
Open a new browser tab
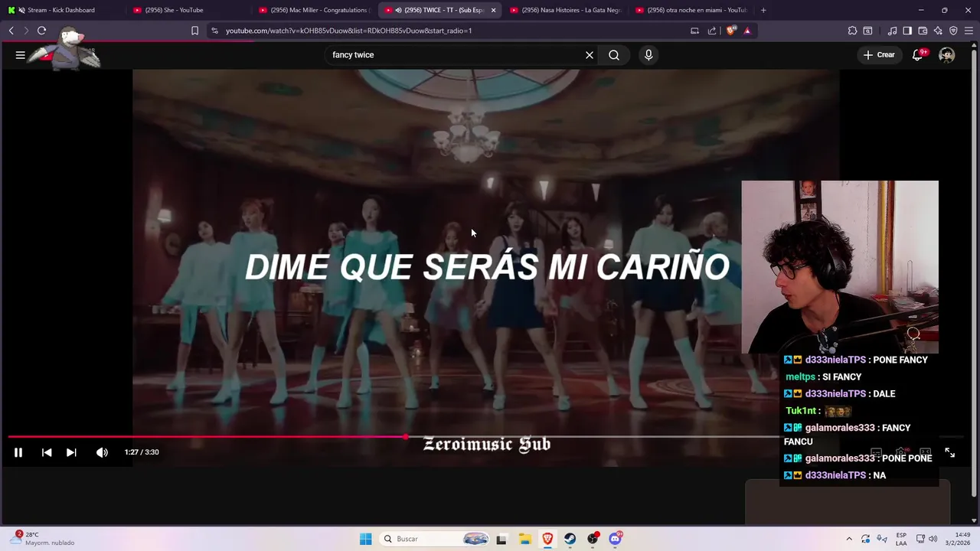763,10
